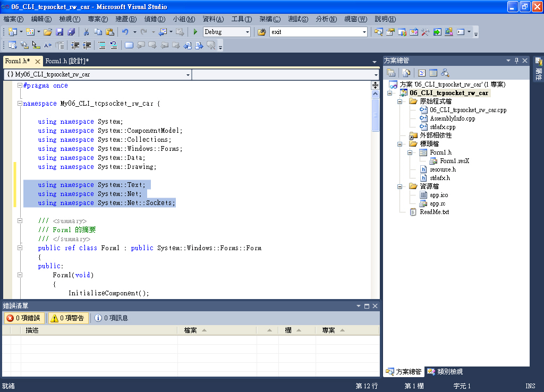Image resolution: width=544 pixels, height=392 pixels.
Task: Open Properties via Solution Explorer toolbar icon
Action: point(392,72)
